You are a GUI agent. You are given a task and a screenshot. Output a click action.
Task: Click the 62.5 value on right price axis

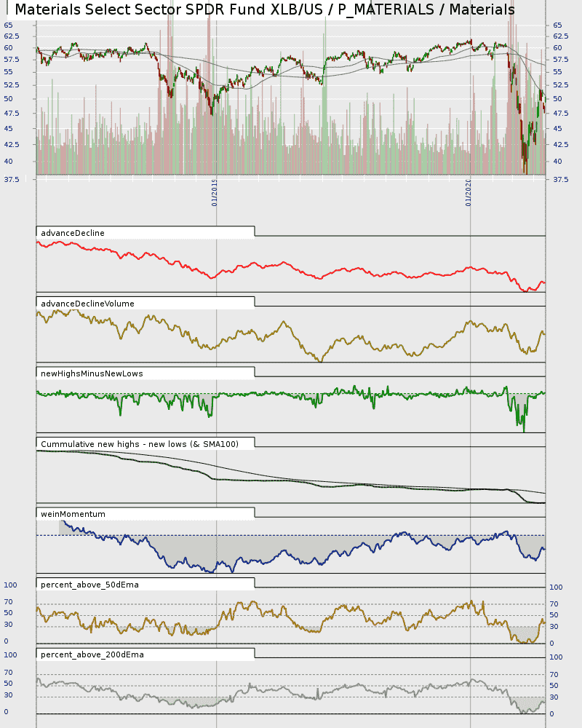561,36
